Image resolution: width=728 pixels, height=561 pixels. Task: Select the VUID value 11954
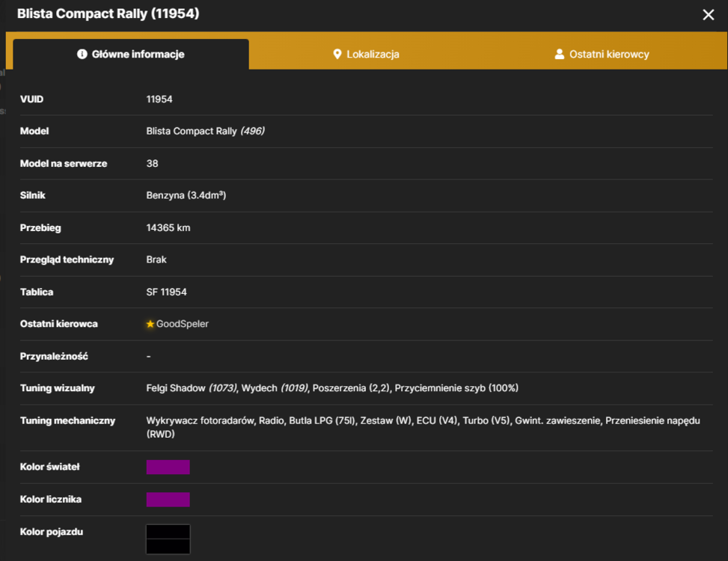tap(159, 99)
